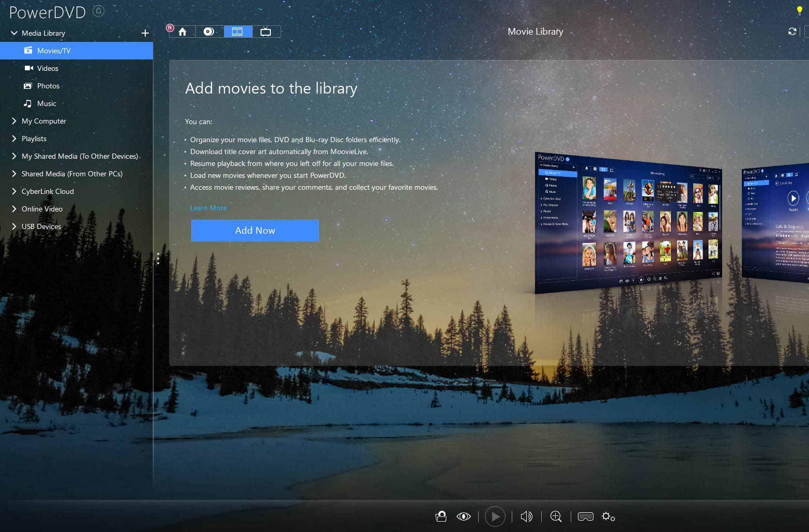Start playback with Play button
This screenshot has height=532, width=809.
pyautogui.click(x=495, y=516)
